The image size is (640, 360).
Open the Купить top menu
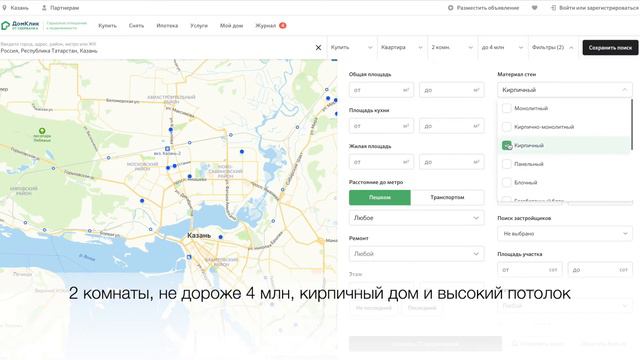tap(107, 26)
